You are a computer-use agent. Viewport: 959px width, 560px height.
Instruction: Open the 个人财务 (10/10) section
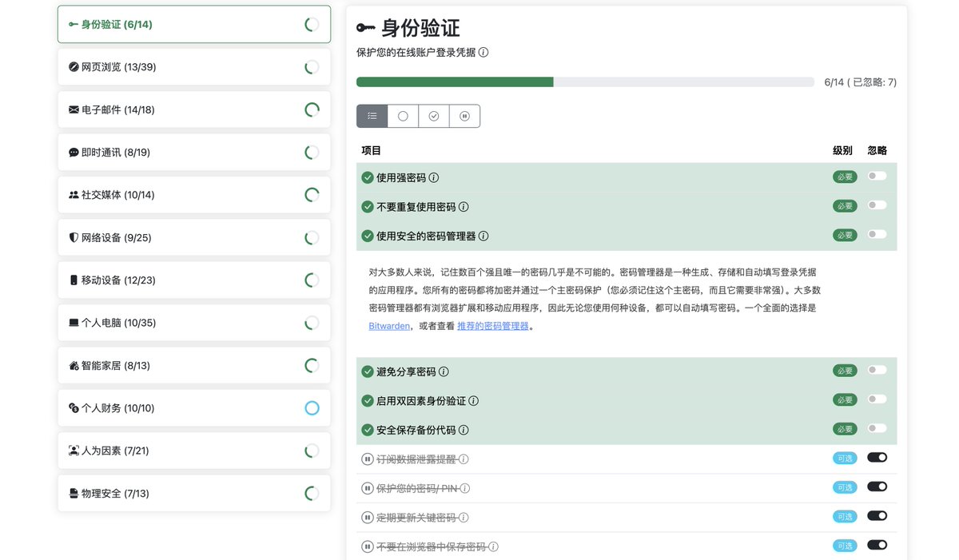194,407
